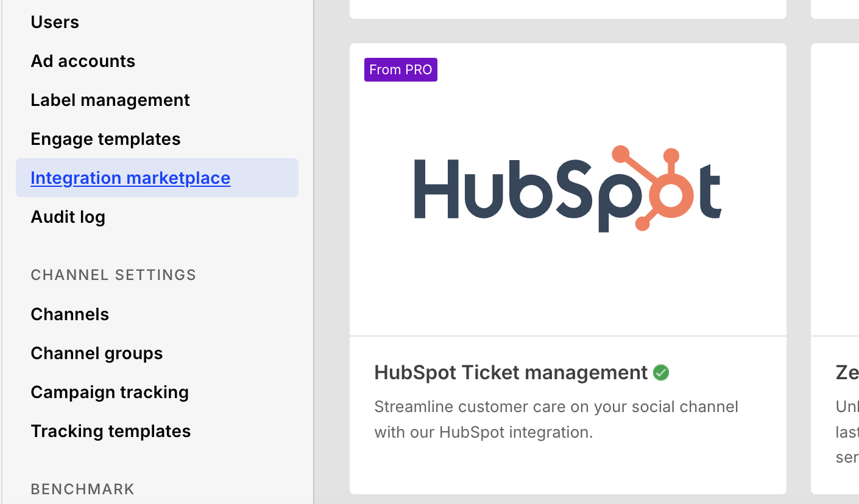Click the HubSpot logo image
Image resolution: width=859 pixels, height=504 pixels.
tap(568, 189)
